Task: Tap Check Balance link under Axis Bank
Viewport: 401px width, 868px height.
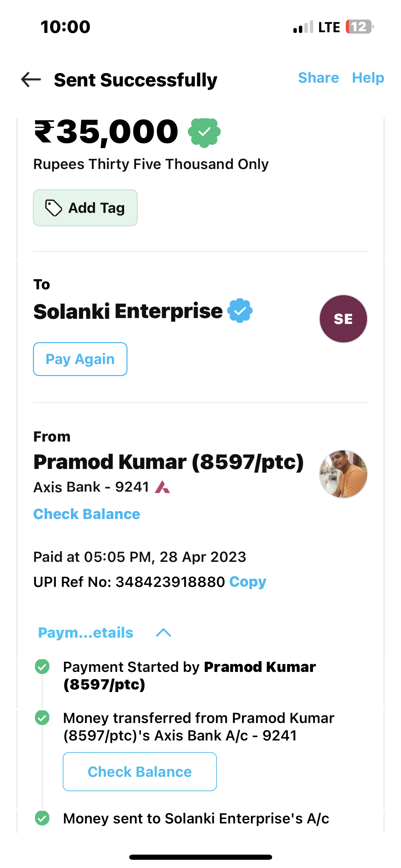Action: tap(87, 514)
